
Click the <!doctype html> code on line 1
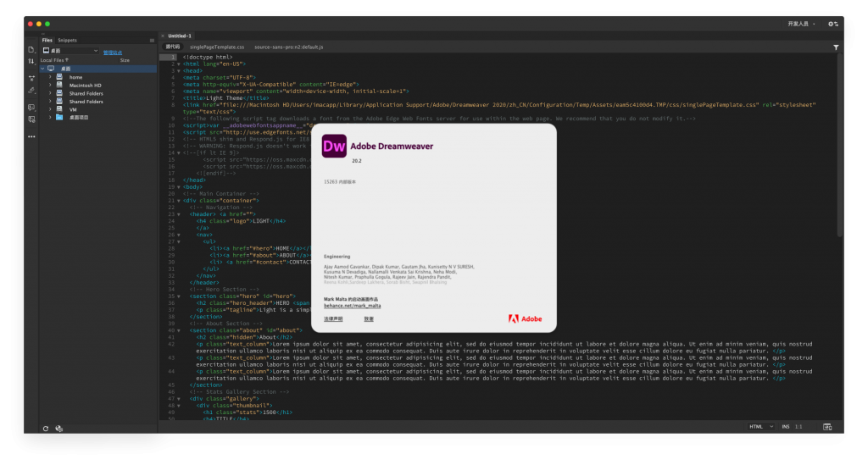[209, 57]
